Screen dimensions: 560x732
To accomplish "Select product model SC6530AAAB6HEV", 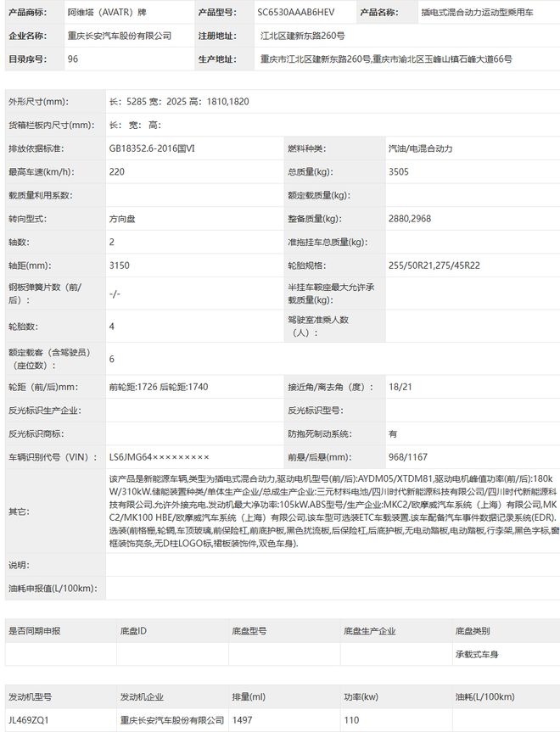I will coord(295,13).
